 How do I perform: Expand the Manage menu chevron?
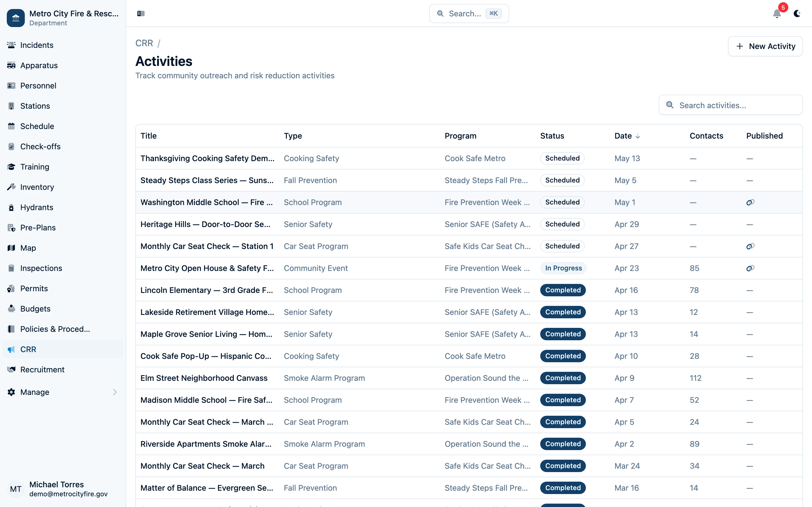(x=115, y=392)
